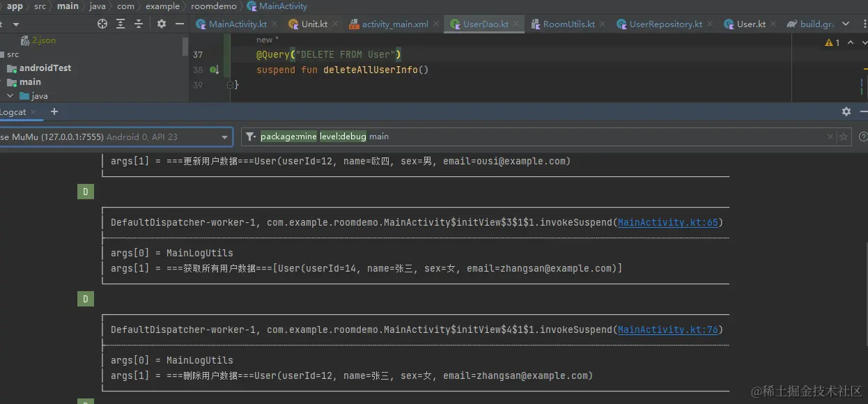Click log line with ousi@example.com
Viewport: 868px width, 404px height.
click(341, 161)
